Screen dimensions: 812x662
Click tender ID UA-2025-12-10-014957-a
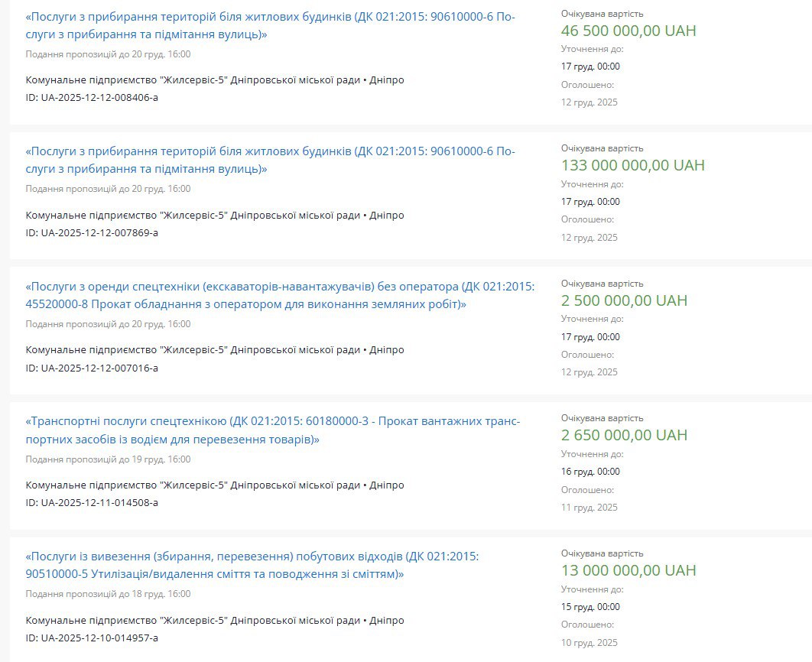pyautogui.click(x=92, y=638)
